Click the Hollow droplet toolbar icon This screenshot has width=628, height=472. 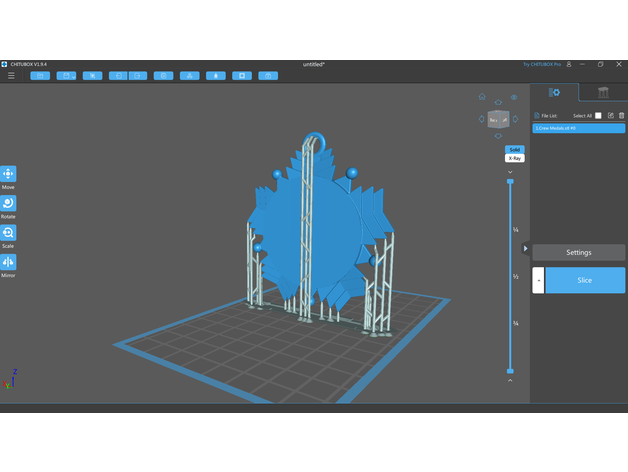point(215,75)
